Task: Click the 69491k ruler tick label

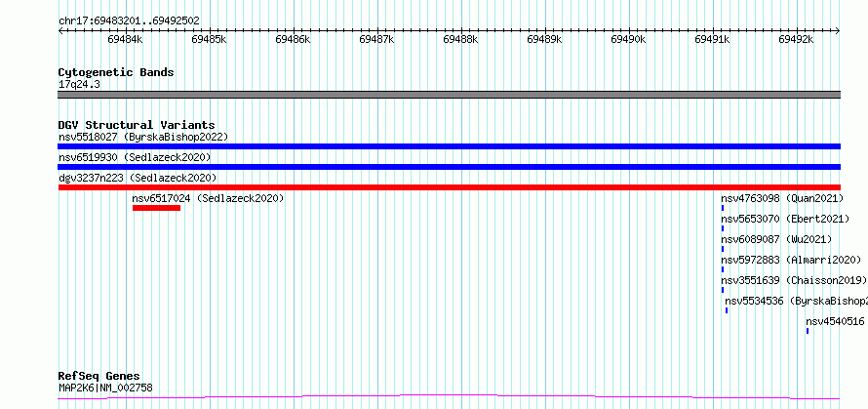Action: coord(713,39)
